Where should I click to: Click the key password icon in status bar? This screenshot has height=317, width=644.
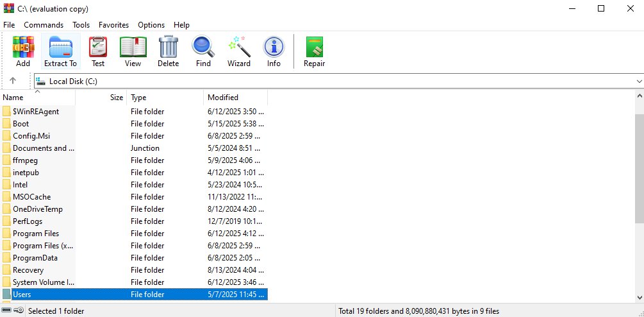pyautogui.click(x=18, y=311)
